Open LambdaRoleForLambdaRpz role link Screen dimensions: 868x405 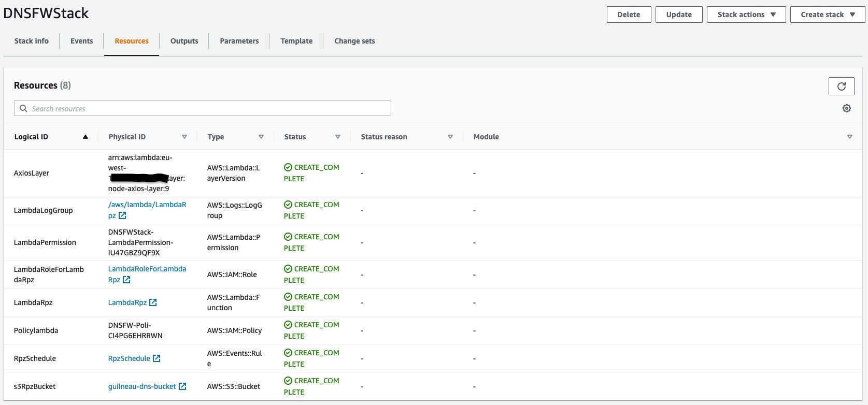click(x=147, y=274)
